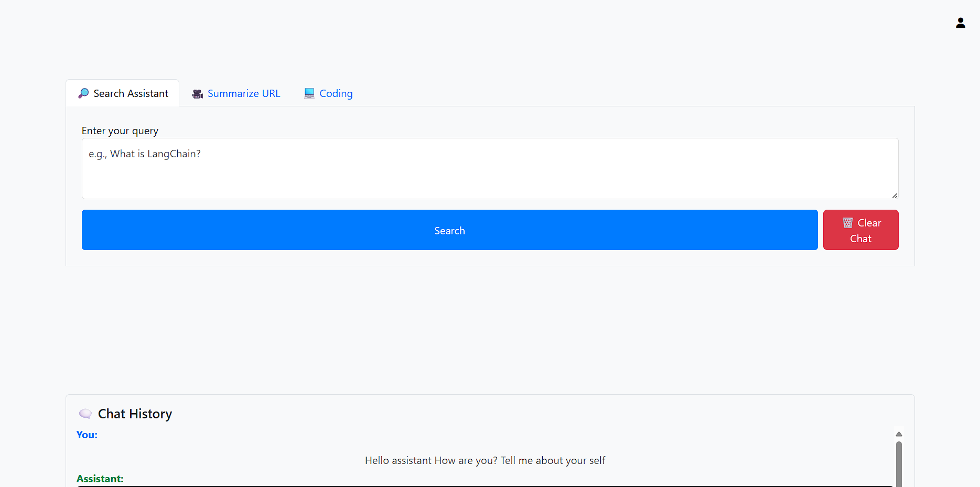
Task: Click the Chat History heading text
Action: coord(135,414)
